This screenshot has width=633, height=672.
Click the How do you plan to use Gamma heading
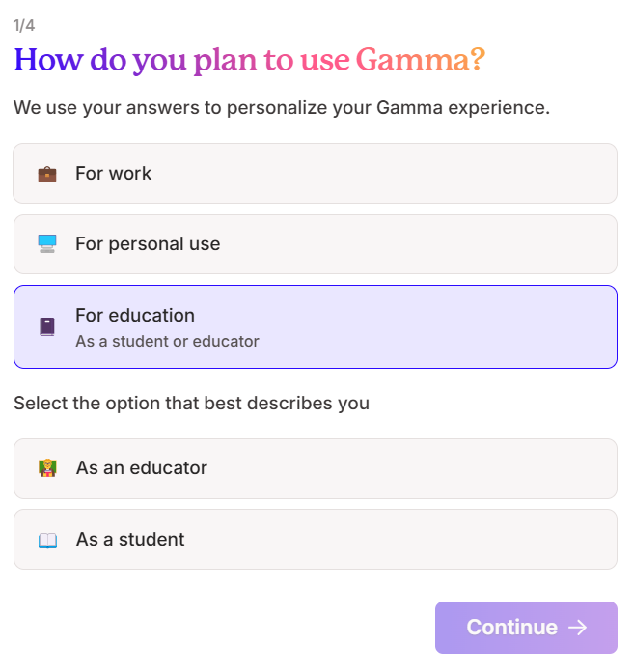click(x=249, y=60)
